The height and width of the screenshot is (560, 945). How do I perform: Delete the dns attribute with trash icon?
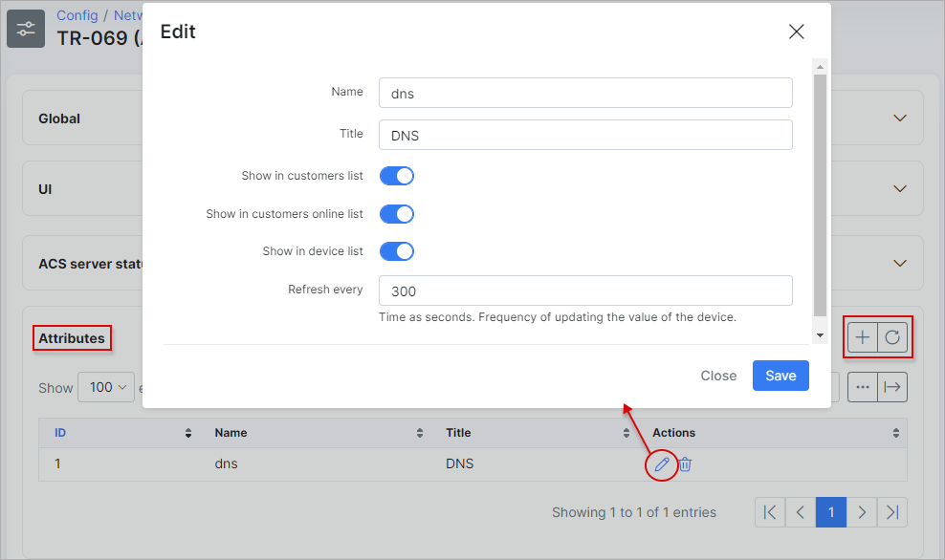coord(685,464)
